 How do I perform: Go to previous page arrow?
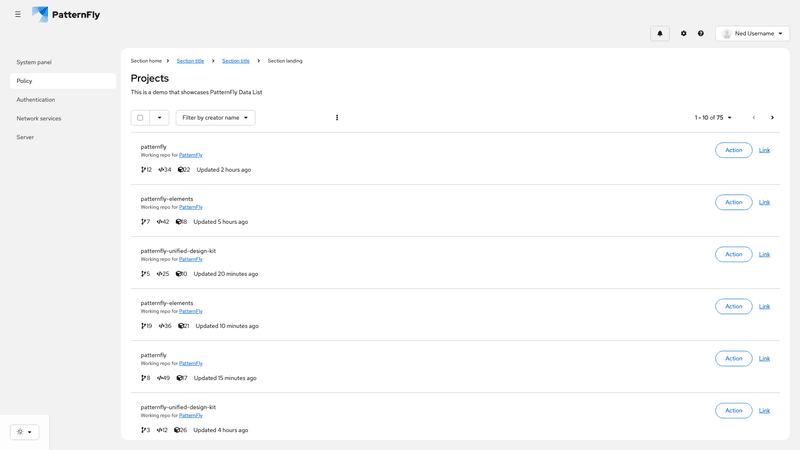pyautogui.click(x=754, y=117)
